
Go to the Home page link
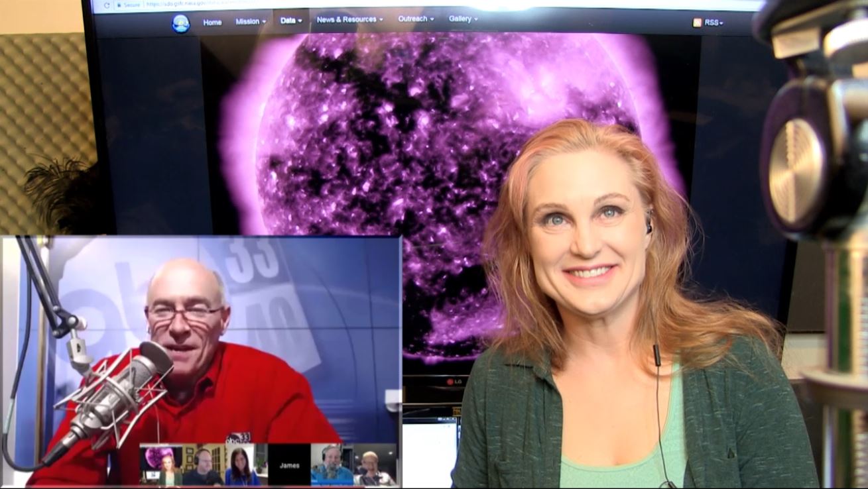[x=212, y=22]
